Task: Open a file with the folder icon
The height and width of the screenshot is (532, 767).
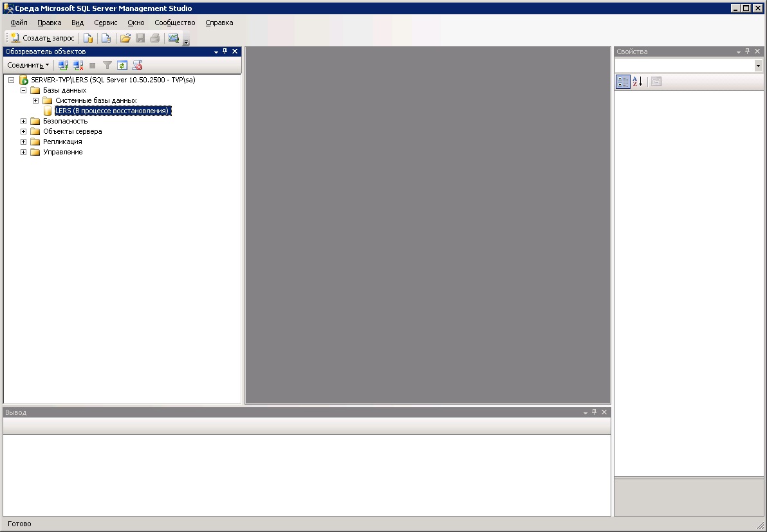Action: pos(125,38)
